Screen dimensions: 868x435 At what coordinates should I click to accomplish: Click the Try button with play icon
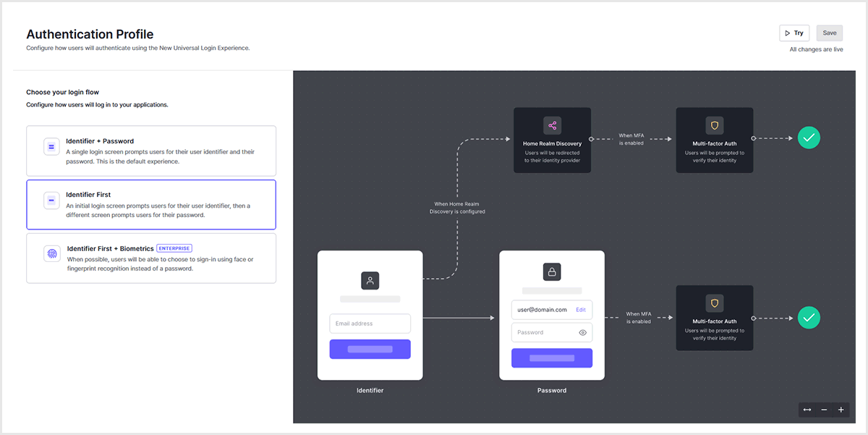(x=793, y=33)
